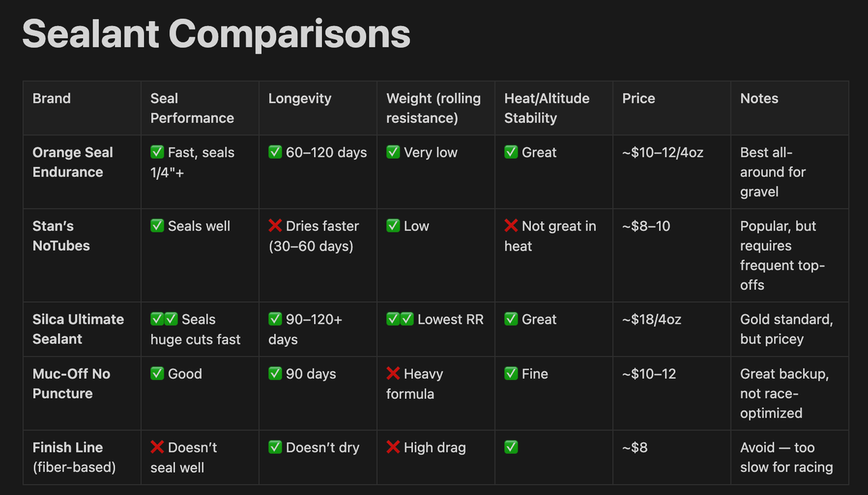Click the green check beside '90 days'
The width and height of the screenshot is (868, 495).
(x=276, y=374)
